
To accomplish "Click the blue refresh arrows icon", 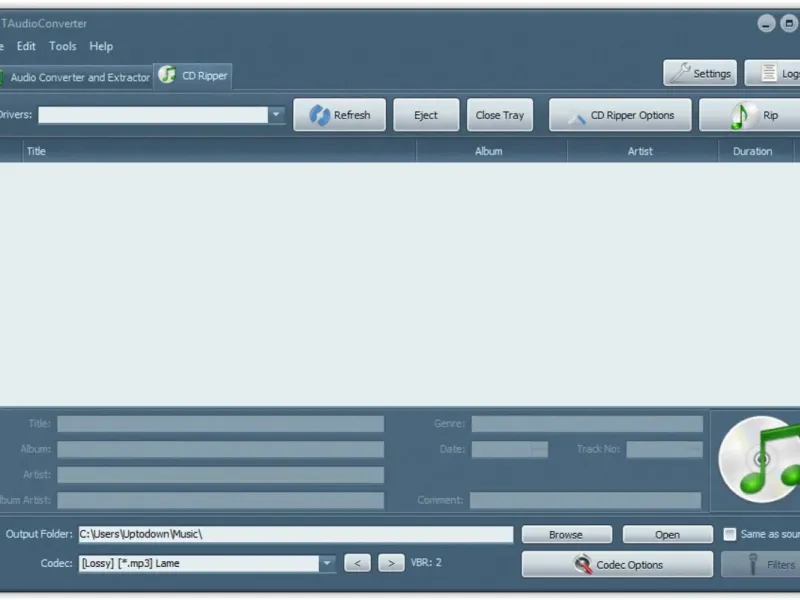I will [320, 115].
